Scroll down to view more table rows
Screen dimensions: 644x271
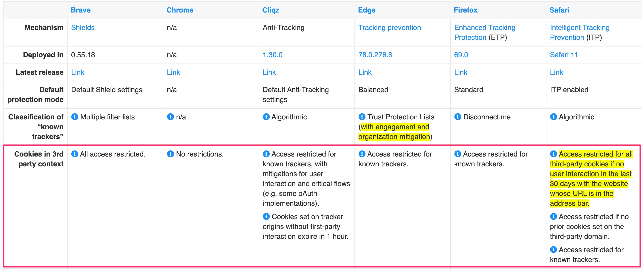pyautogui.click(x=322, y=267)
